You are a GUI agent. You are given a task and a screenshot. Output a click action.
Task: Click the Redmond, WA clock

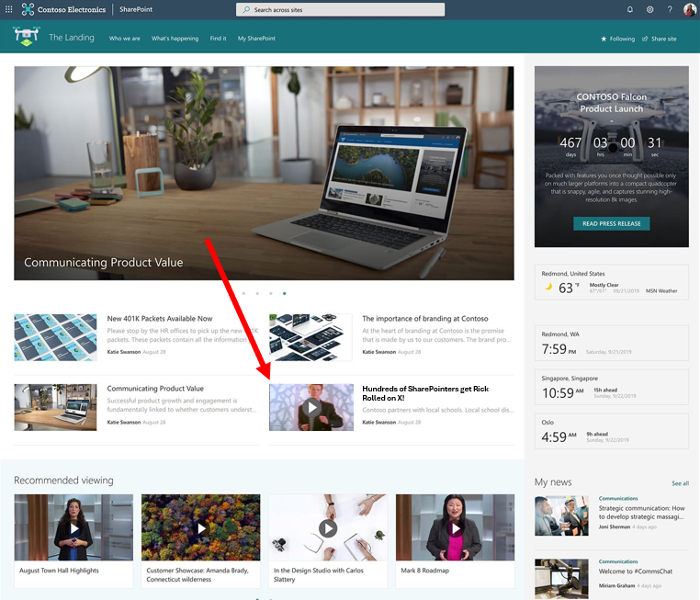pyautogui.click(x=612, y=344)
